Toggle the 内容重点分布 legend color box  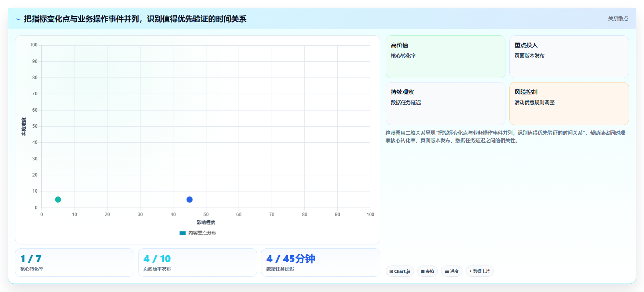click(183, 233)
